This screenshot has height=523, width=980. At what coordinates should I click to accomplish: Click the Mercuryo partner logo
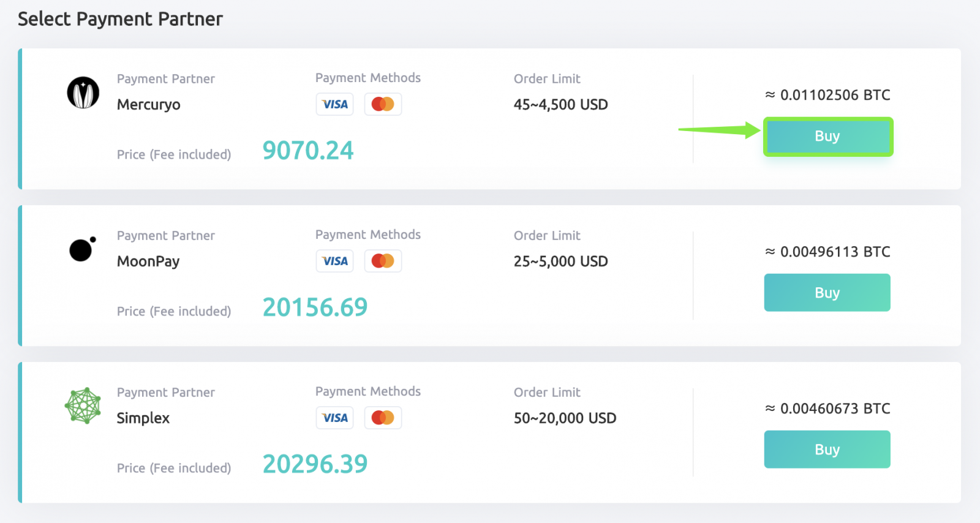click(x=83, y=92)
